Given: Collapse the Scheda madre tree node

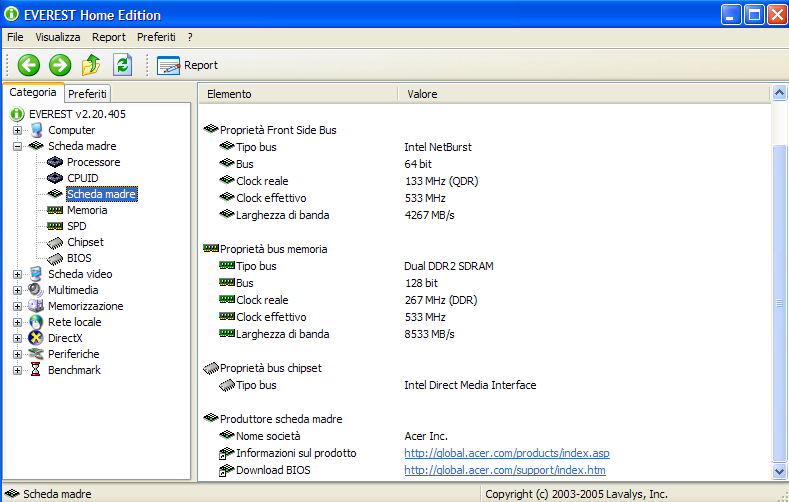Looking at the screenshot, I should [x=17, y=146].
